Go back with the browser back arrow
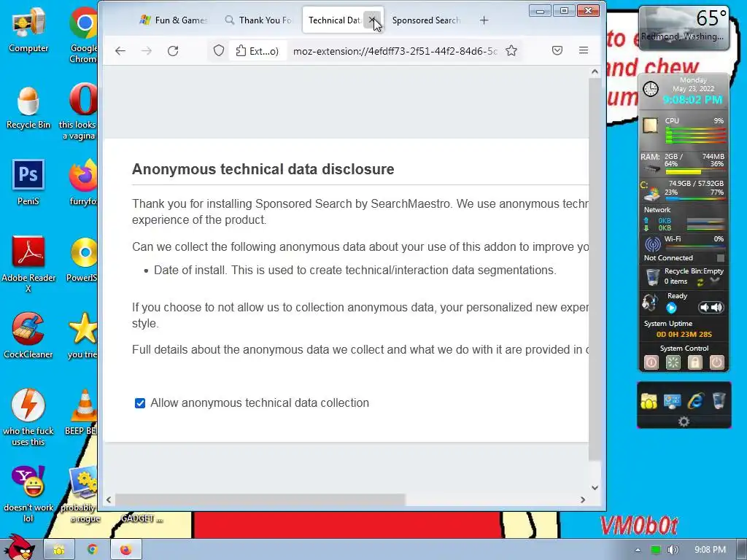Viewport: 747px width, 560px height. pyautogui.click(x=120, y=51)
